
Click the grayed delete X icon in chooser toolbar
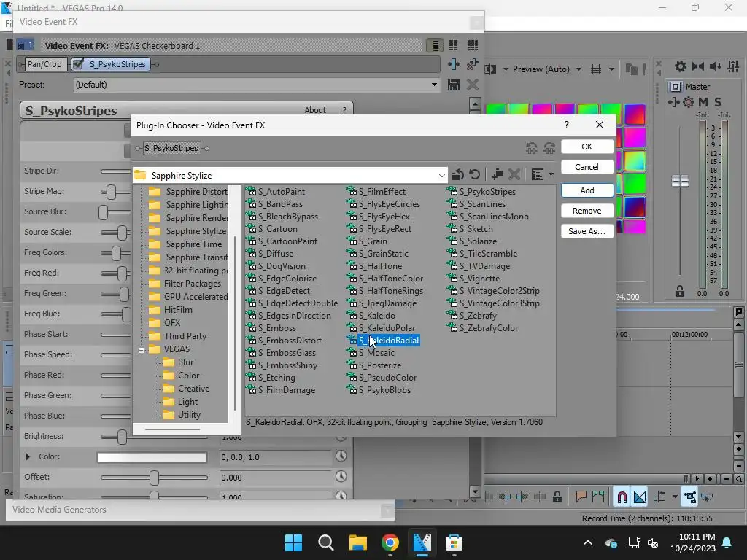pos(514,175)
